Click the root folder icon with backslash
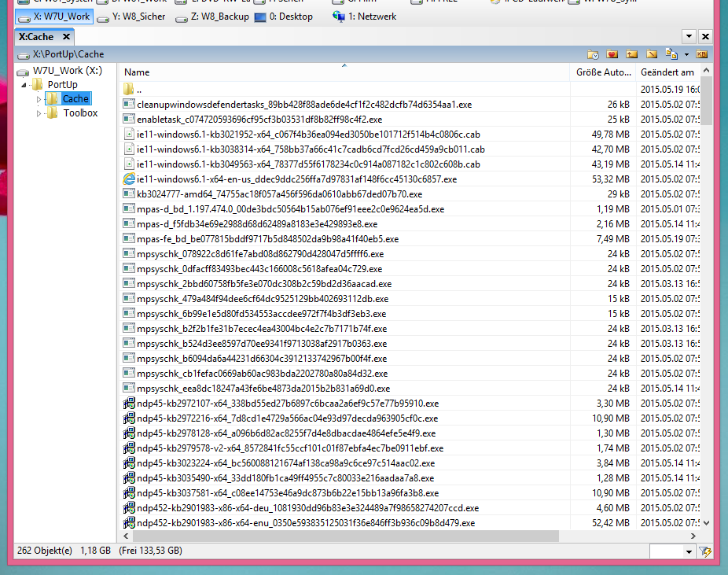Screen dimensions: 728x575 (x=652, y=54)
